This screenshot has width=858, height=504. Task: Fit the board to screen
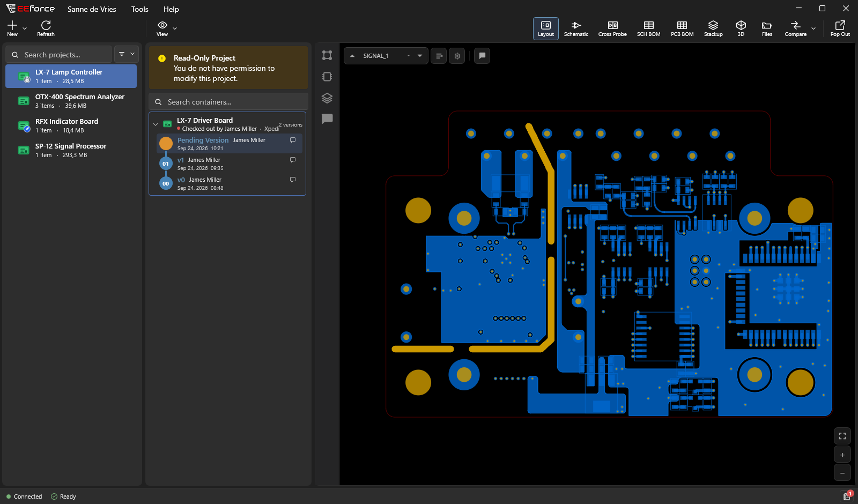click(x=842, y=436)
